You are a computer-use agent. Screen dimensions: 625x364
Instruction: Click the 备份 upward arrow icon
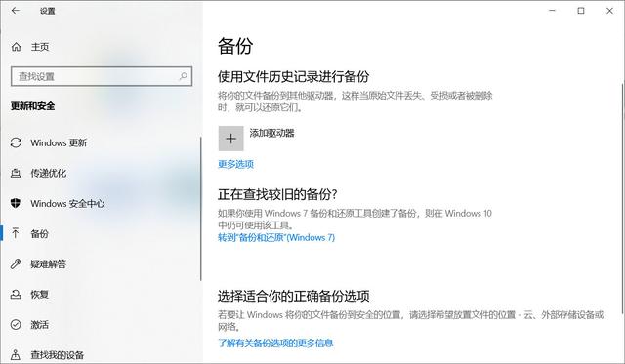point(16,233)
